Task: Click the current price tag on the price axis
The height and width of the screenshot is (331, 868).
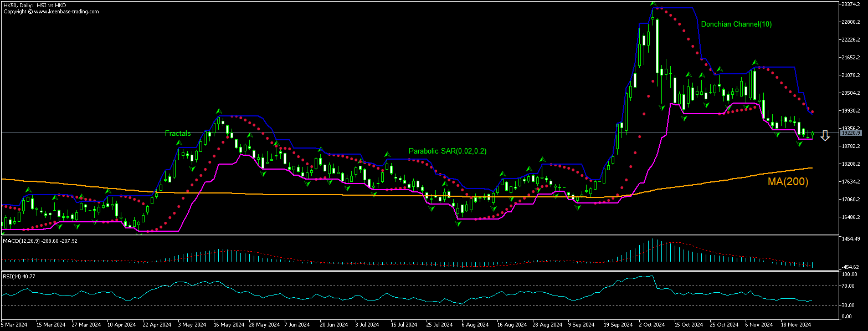Action: click(850, 133)
